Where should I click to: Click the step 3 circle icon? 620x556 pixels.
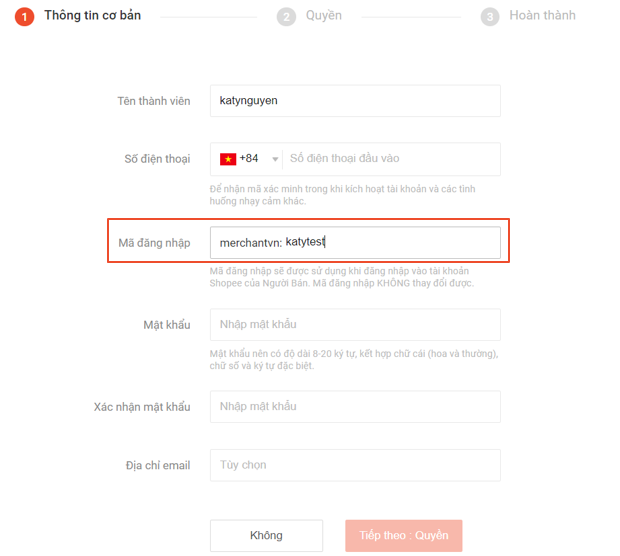[490, 17]
